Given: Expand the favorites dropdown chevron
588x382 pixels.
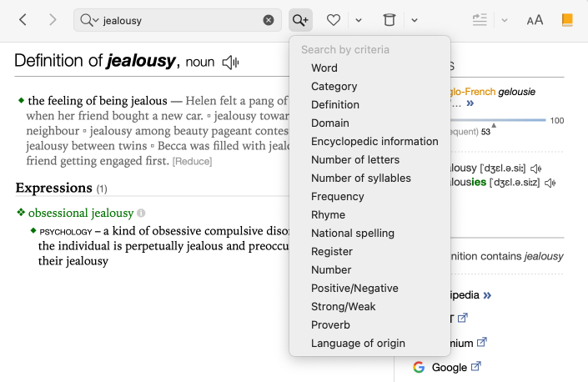Looking at the screenshot, I should tap(358, 20).
